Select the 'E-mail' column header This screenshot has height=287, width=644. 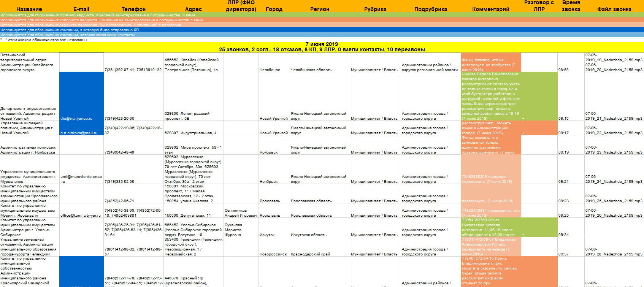tap(81, 9)
